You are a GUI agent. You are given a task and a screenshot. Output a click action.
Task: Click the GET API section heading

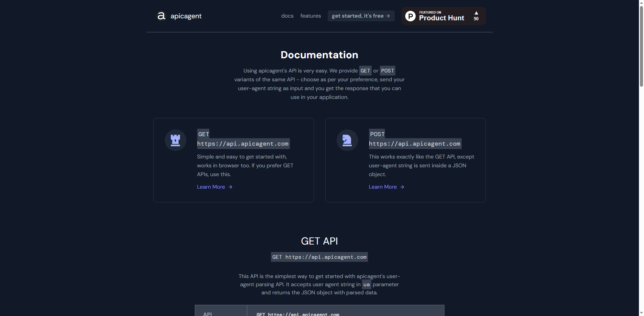(x=319, y=241)
